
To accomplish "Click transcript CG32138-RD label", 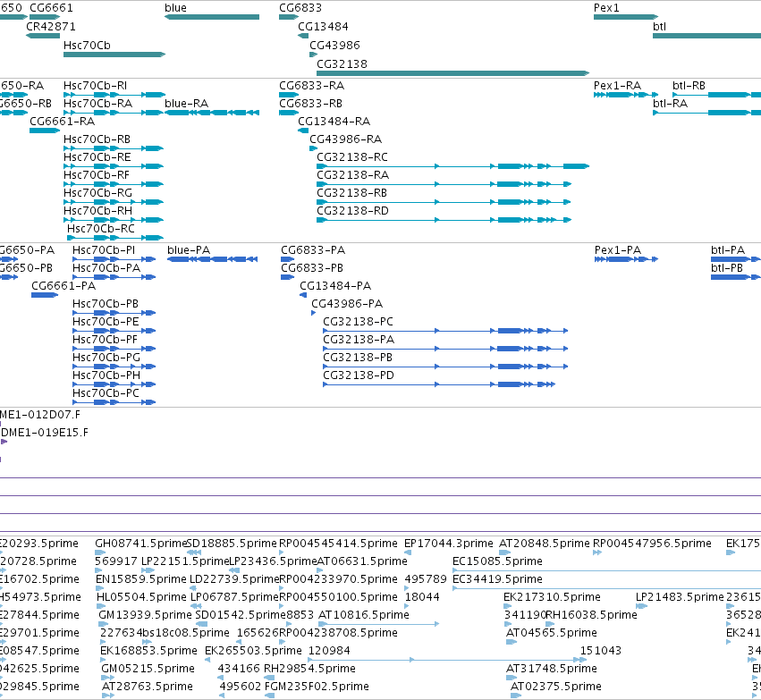I will point(352,210).
